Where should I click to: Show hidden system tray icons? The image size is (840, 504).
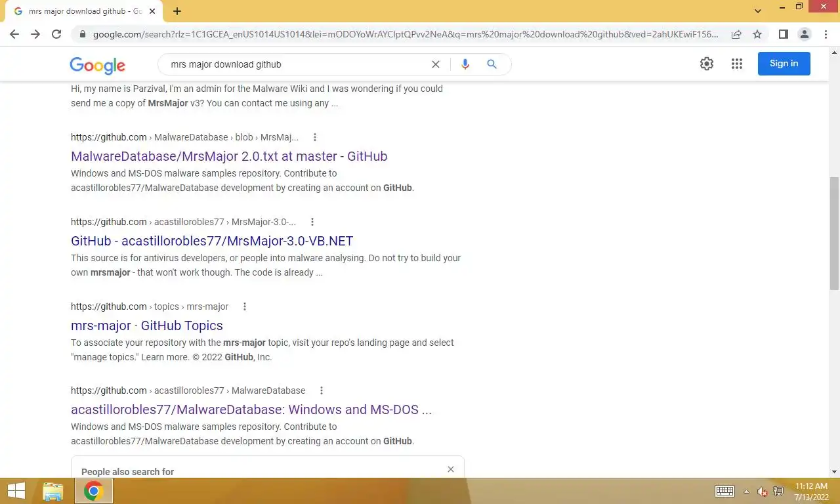coord(746,492)
